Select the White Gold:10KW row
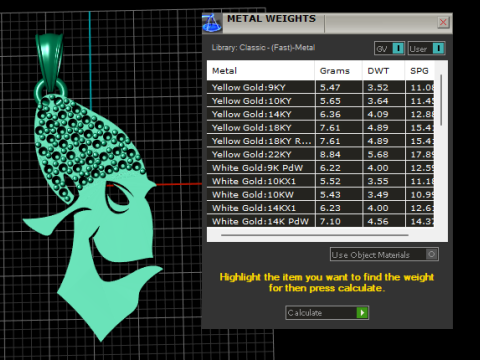This screenshot has width=480, height=360. click(x=320, y=194)
